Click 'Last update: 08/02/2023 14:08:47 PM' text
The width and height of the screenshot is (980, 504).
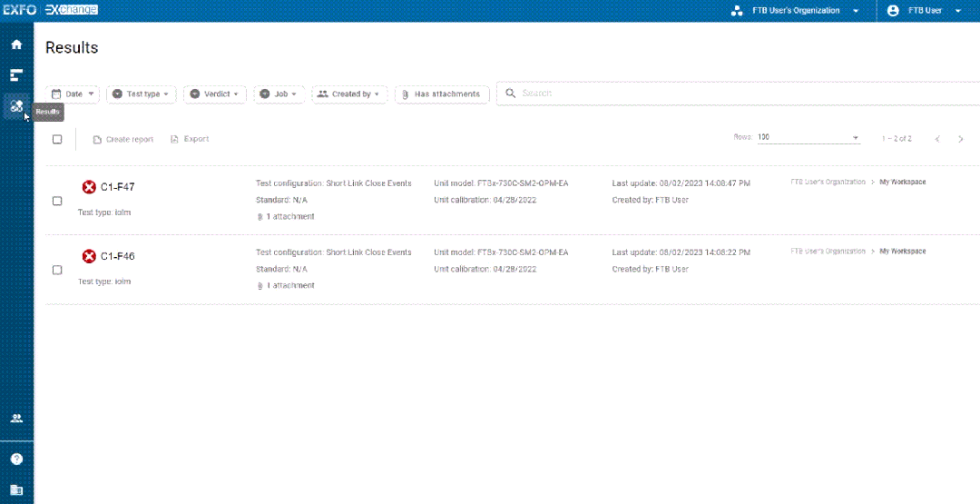pyautogui.click(x=681, y=183)
